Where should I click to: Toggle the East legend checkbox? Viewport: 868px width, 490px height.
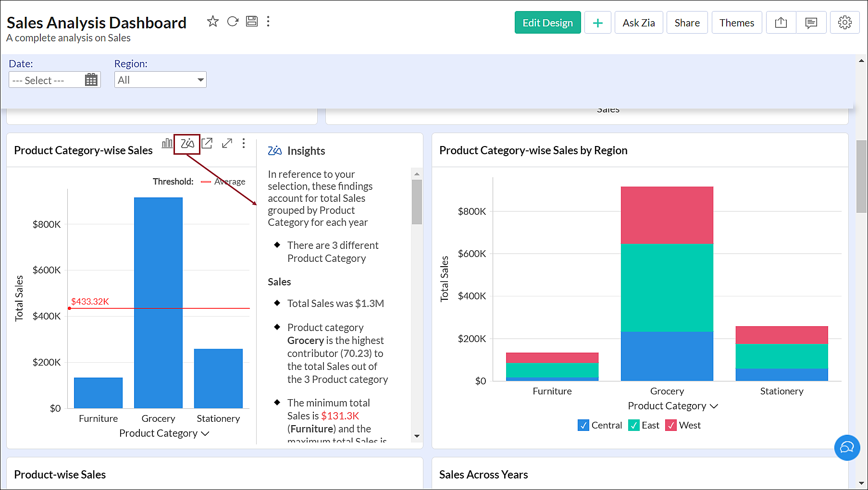coord(634,425)
